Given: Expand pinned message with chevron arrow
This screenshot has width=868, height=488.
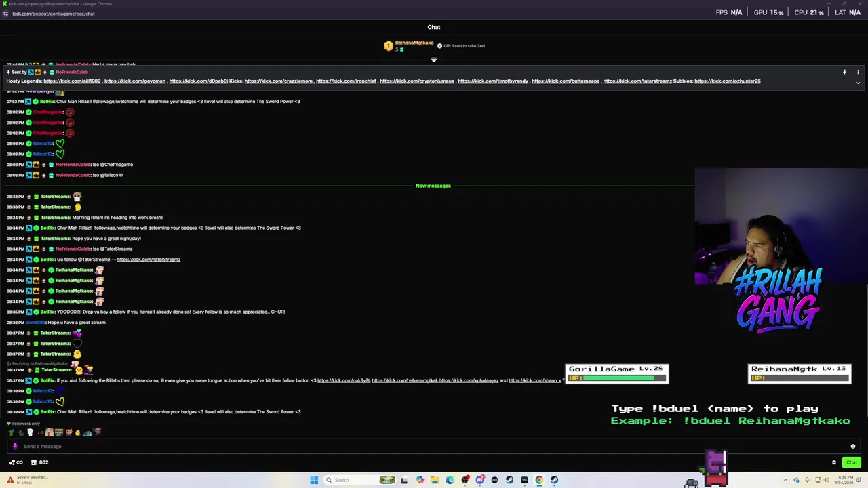Looking at the screenshot, I should [858, 83].
